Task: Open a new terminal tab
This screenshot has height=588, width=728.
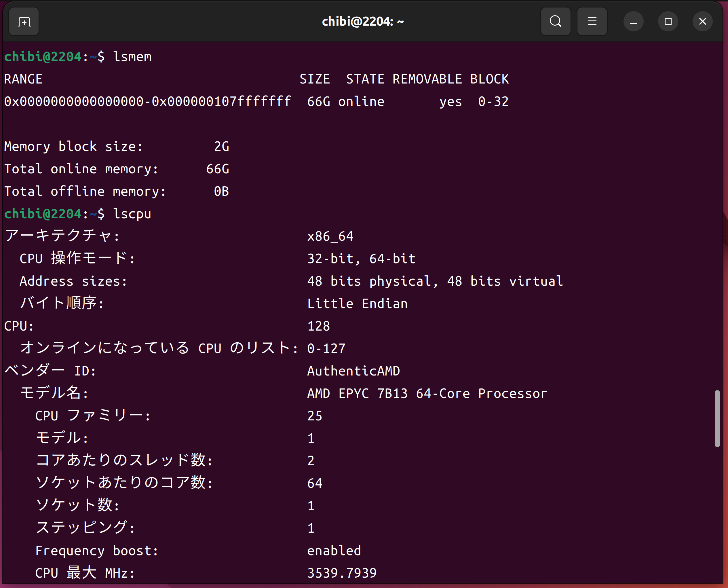Action: 24,22
